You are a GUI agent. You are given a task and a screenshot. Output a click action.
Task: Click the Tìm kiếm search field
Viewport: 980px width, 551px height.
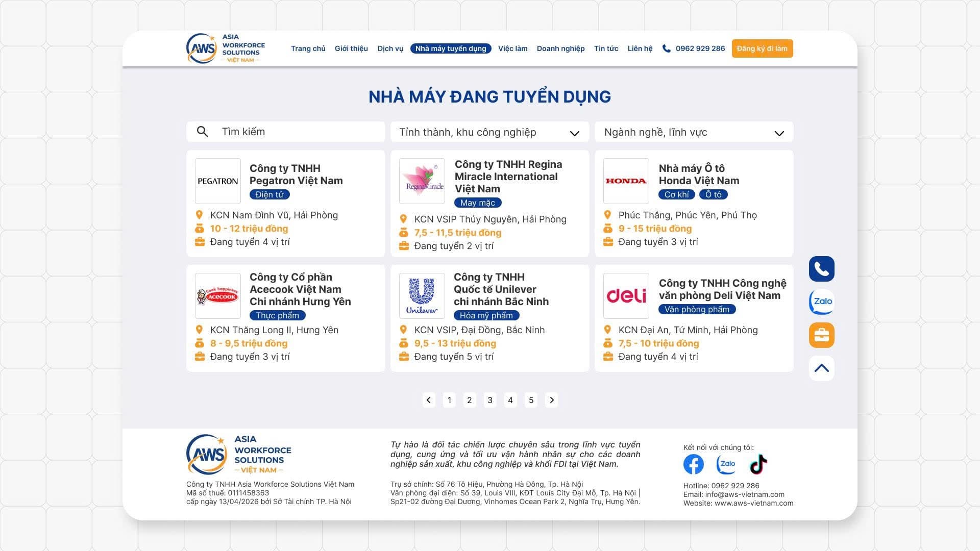pos(286,132)
